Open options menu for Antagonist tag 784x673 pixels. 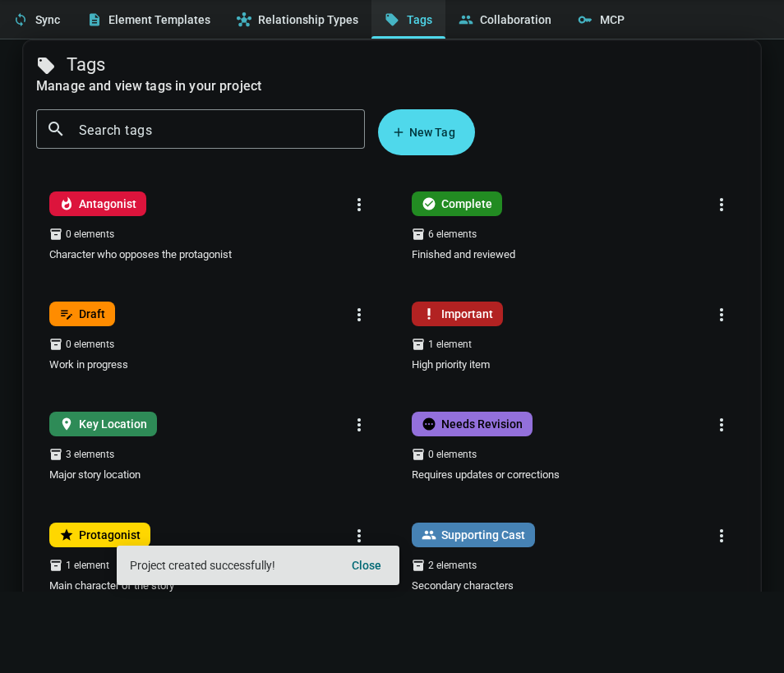click(359, 205)
